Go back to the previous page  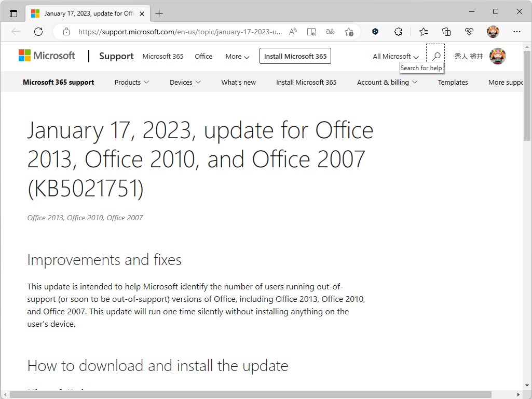coord(15,32)
